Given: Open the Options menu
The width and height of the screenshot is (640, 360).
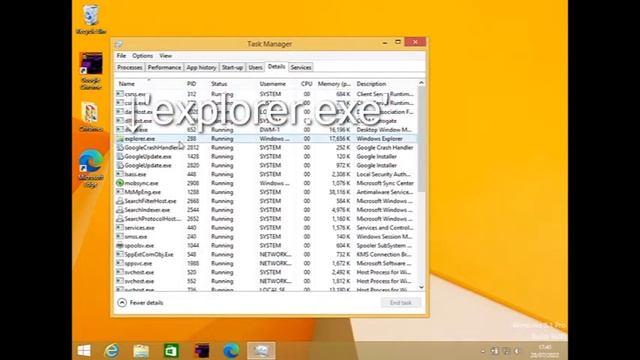Looking at the screenshot, I should click(x=142, y=56).
